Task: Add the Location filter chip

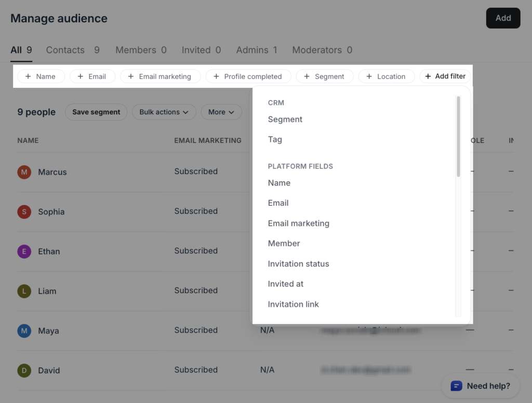Action: (x=387, y=76)
